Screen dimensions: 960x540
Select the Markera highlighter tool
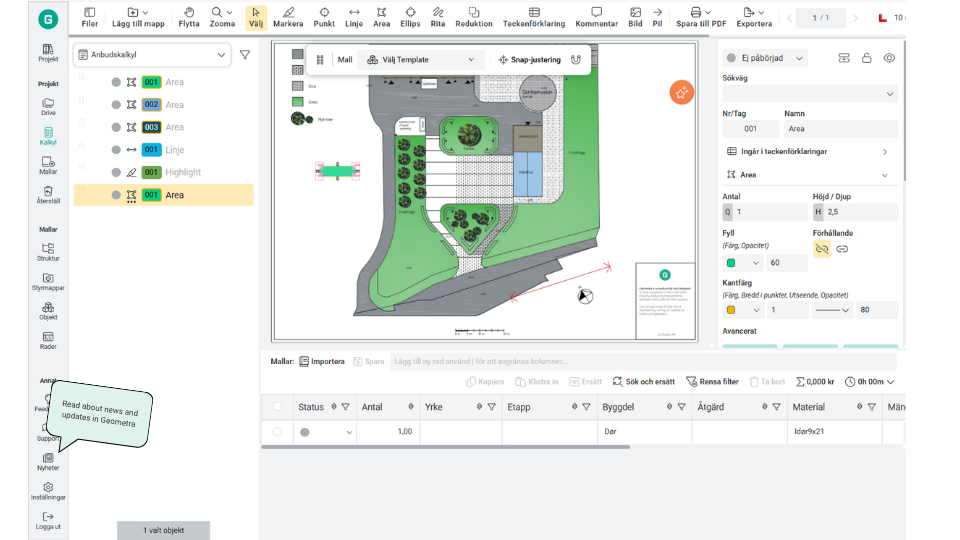point(288,17)
